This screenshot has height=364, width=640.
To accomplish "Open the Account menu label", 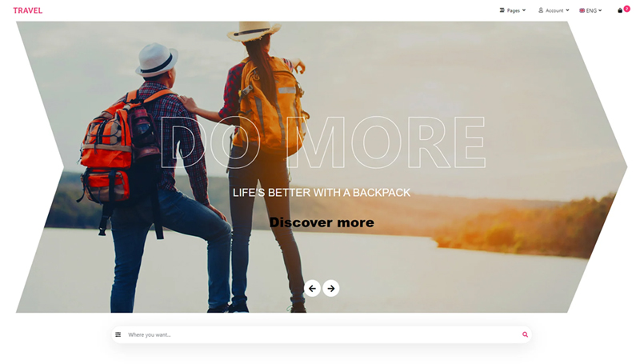I will click(x=554, y=10).
